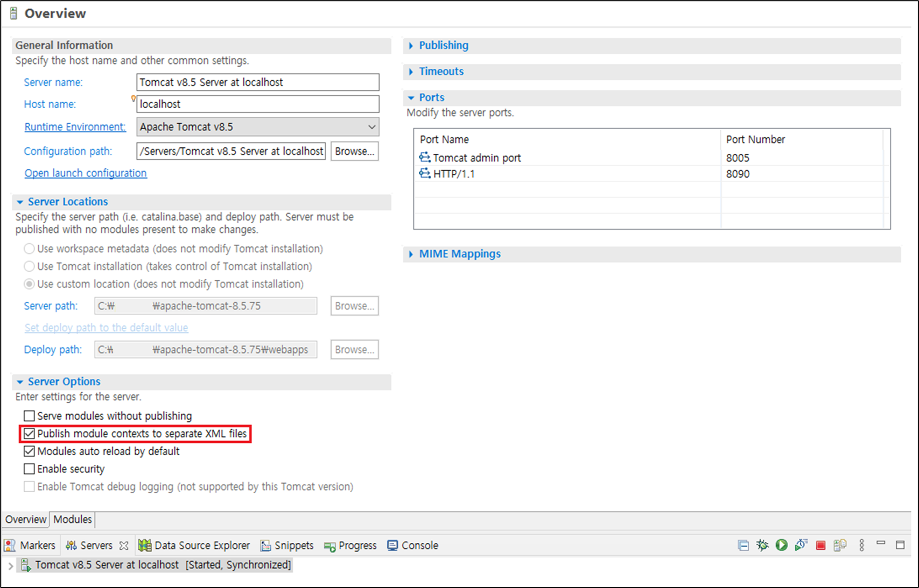Viewport: 919px width, 588px height.
Task: Enable Serve modules without publishing
Action: tap(29, 416)
